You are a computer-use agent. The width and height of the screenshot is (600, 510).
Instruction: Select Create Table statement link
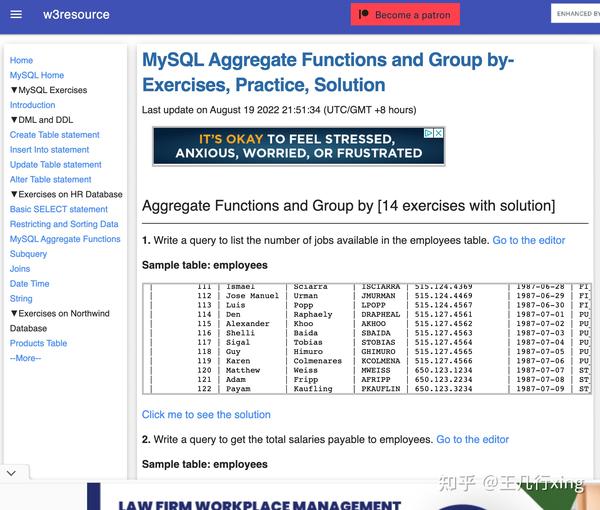pyautogui.click(x=55, y=135)
